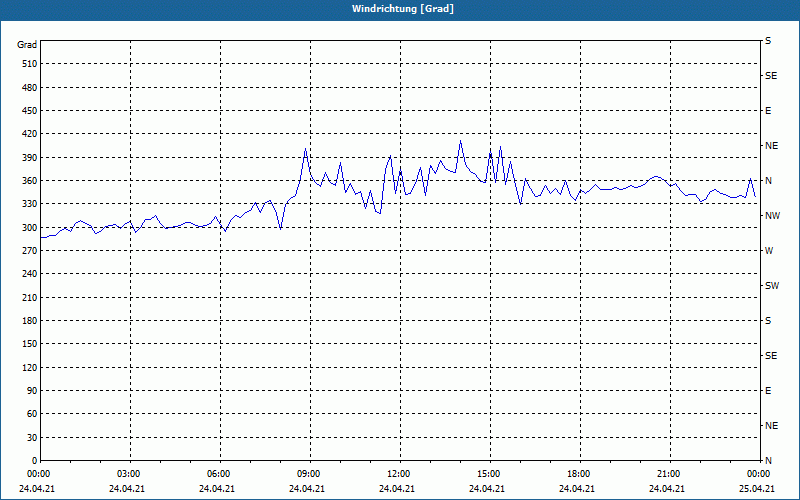
Task: Select the 360 y-axis label
Action: click(x=30, y=181)
